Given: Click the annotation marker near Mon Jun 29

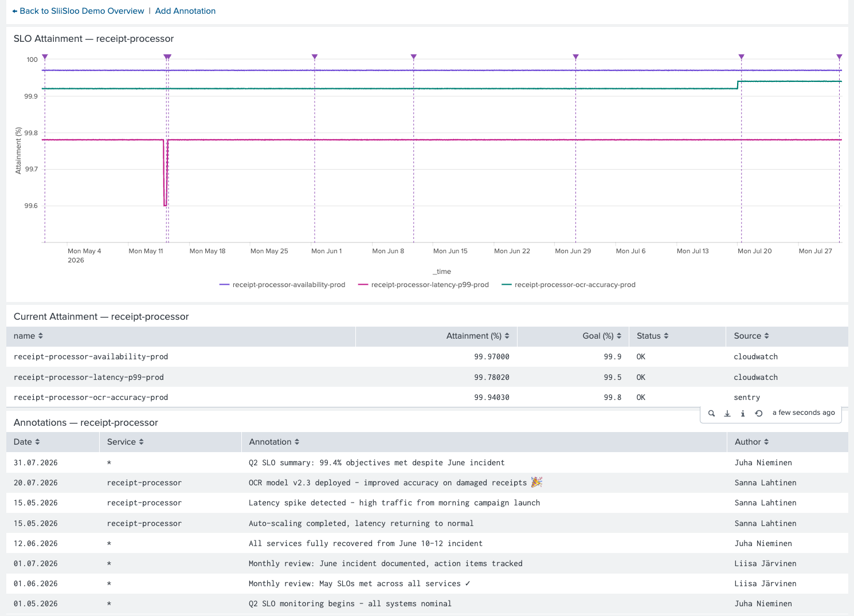Looking at the screenshot, I should pyautogui.click(x=576, y=57).
